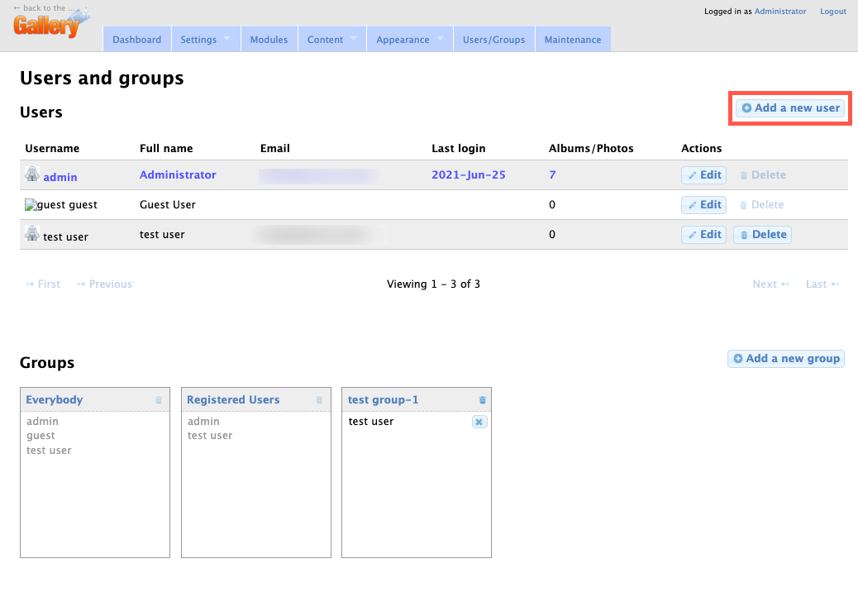Expand the Content dropdown menu
Screen dimensions: 858x616
(x=331, y=40)
